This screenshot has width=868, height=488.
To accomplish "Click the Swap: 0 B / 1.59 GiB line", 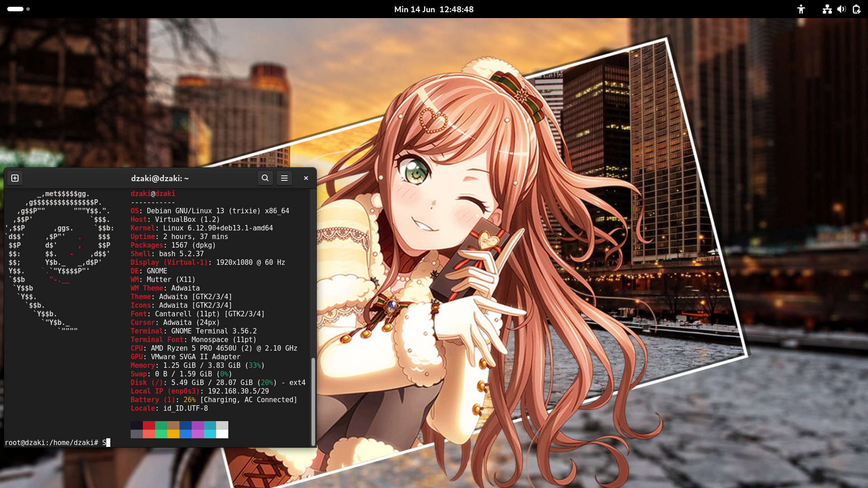I will point(181,374).
